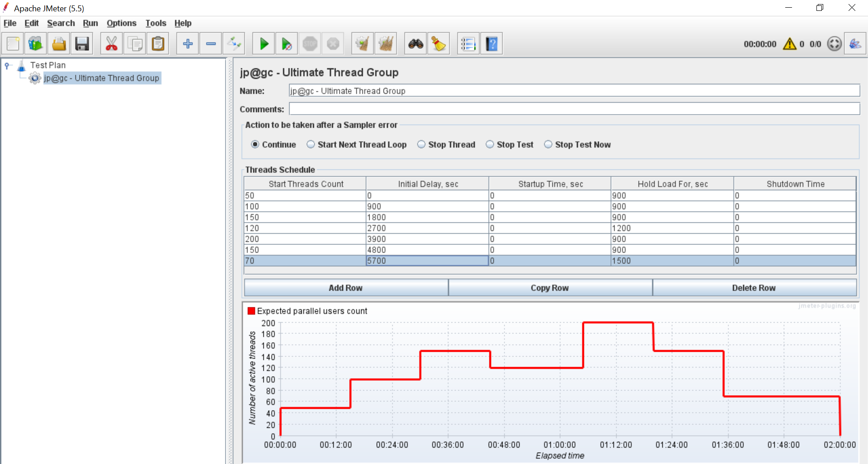
Task: Click the grey Stop icon
Action: pos(310,44)
